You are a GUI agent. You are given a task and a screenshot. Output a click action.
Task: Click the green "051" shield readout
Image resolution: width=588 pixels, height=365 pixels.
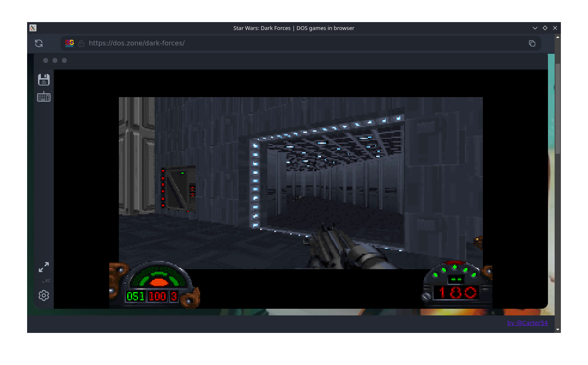(x=136, y=296)
